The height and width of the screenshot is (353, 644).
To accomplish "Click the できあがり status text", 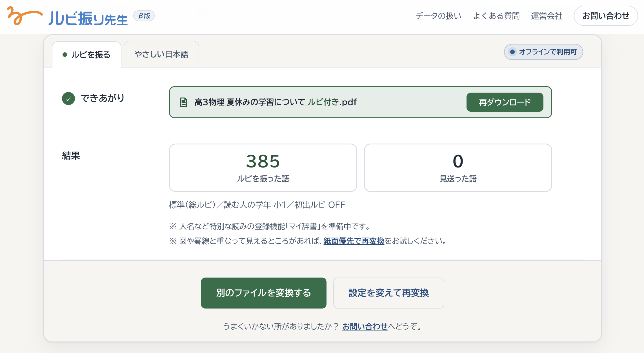I will pyautogui.click(x=103, y=98).
